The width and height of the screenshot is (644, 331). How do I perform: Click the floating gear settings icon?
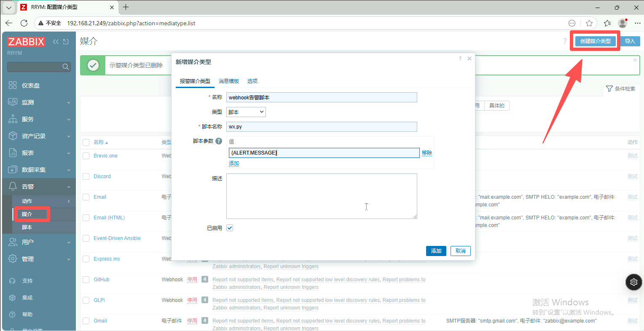point(633,282)
